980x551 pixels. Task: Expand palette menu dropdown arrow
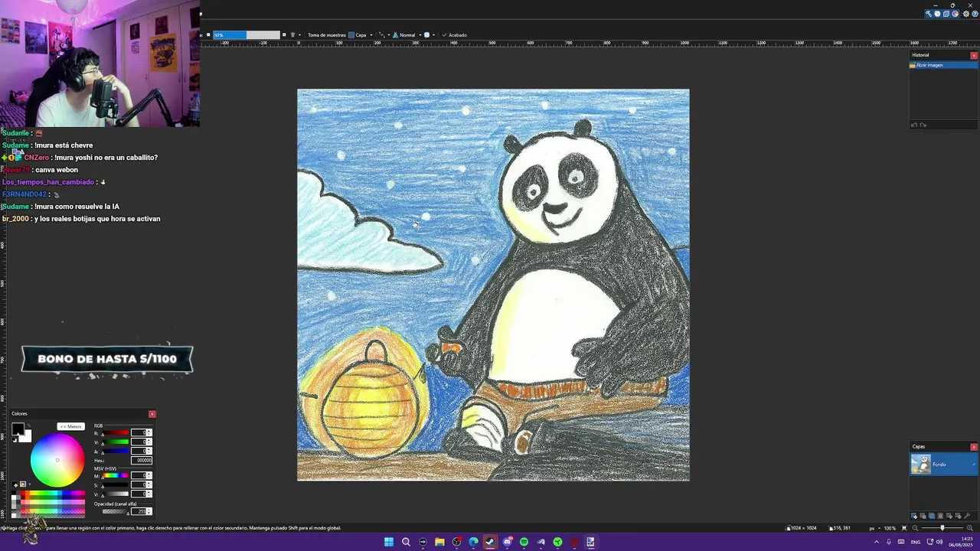click(x=30, y=484)
